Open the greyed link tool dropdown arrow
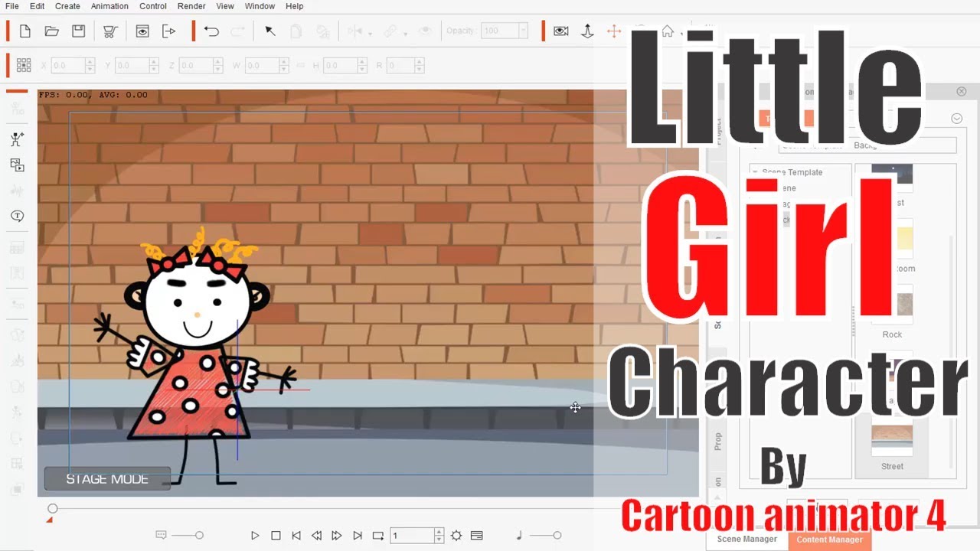The width and height of the screenshot is (980, 551). click(405, 34)
